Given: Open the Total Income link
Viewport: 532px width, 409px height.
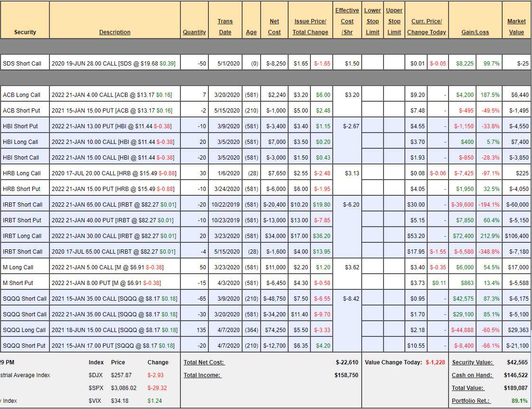Looking at the screenshot, I should pyautogui.click(x=202, y=375).
